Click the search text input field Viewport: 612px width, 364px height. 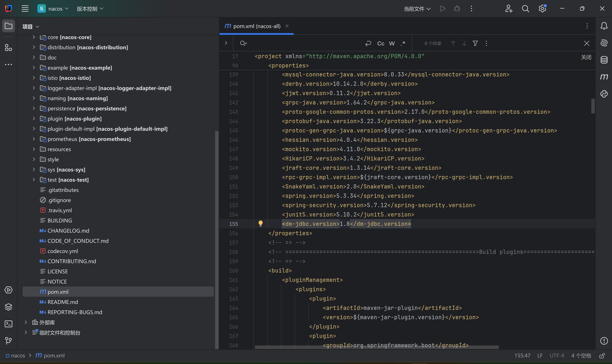click(302, 44)
